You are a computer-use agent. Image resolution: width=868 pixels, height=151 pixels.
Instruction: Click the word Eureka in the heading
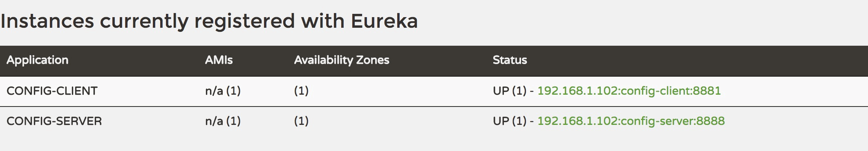click(384, 20)
